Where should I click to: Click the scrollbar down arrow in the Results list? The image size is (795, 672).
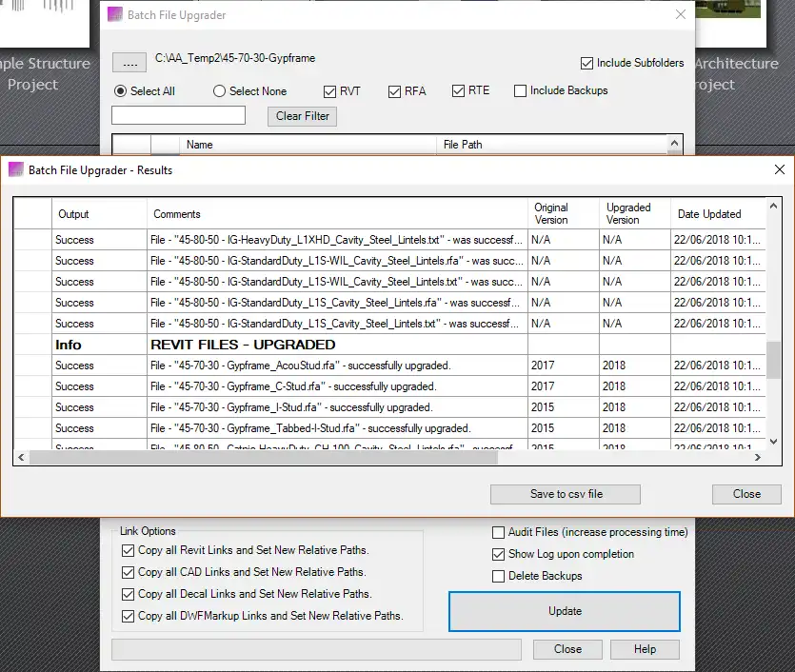[772, 442]
